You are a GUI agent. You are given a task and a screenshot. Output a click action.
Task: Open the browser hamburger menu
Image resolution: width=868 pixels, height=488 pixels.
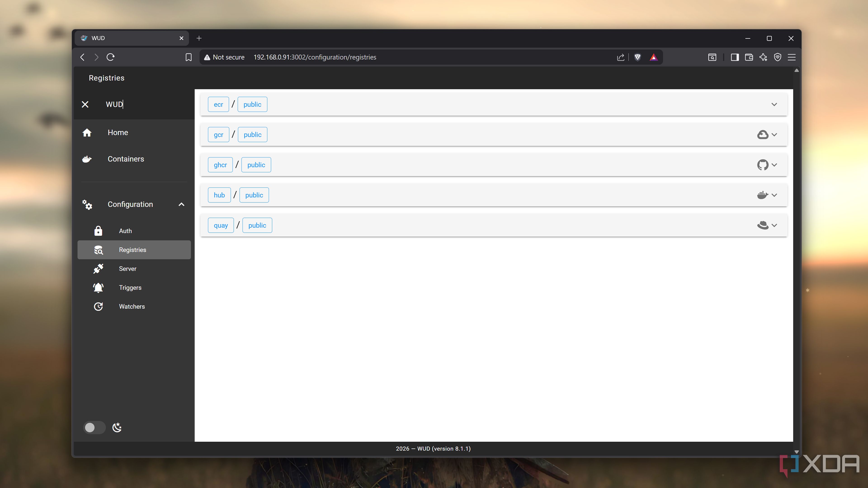click(x=792, y=57)
